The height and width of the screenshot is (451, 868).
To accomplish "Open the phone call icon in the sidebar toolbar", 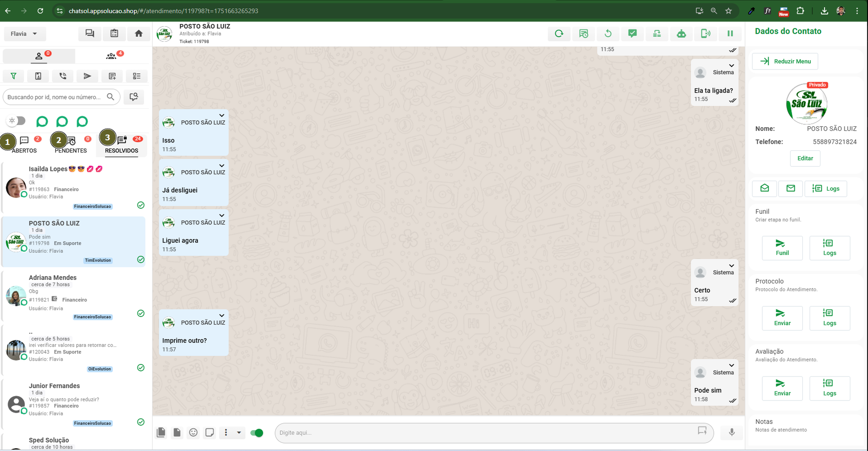I will tap(62, 76).
